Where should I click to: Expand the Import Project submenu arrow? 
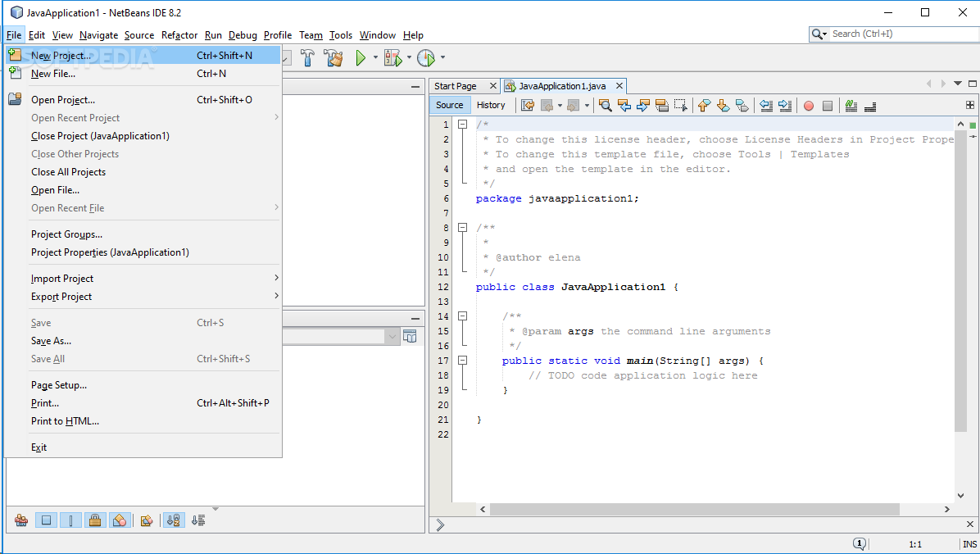276,278
